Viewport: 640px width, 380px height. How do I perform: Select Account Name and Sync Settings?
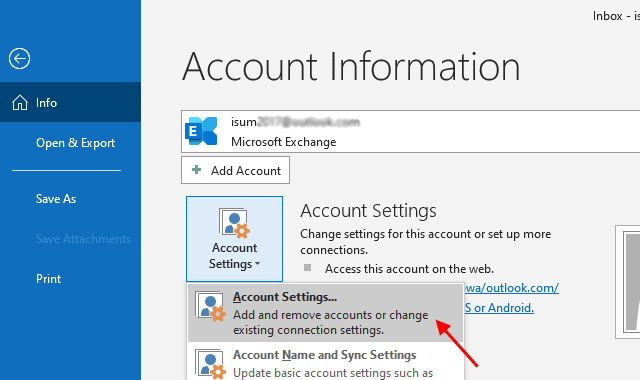325,362
